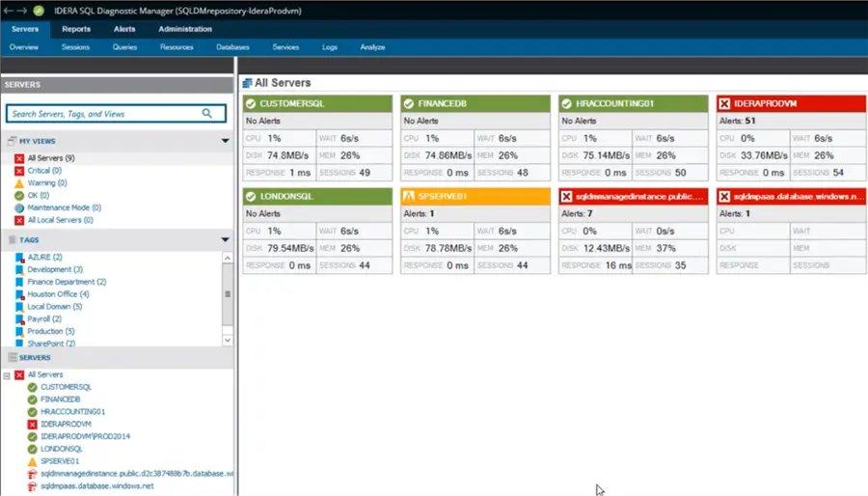Select the Local Domain (5) tag

point(55,307)
